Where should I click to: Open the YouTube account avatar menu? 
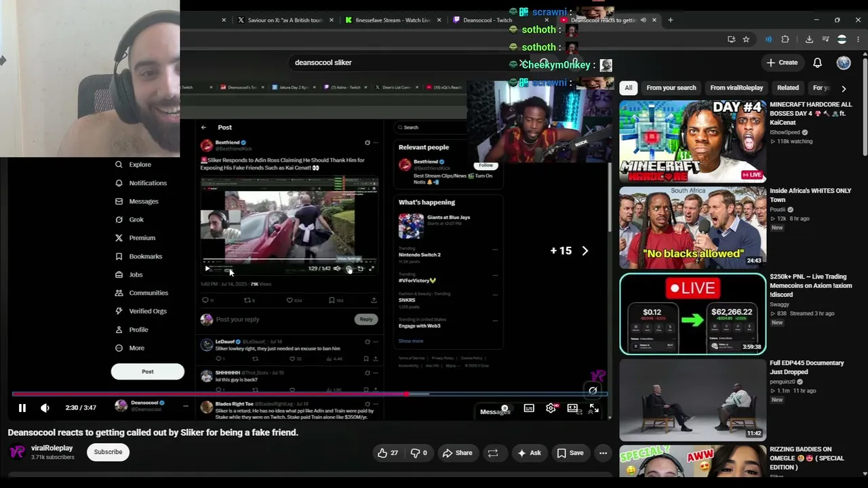pos(844,62)
